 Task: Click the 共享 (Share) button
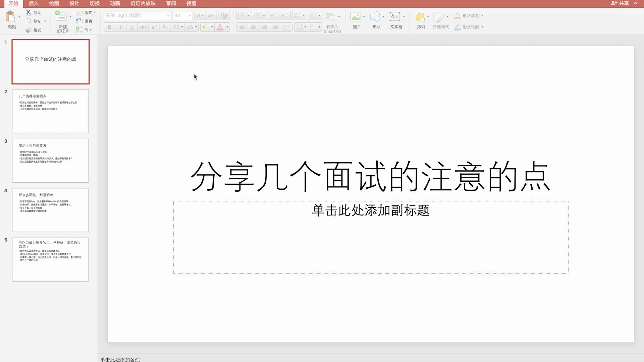click(620, 3)
